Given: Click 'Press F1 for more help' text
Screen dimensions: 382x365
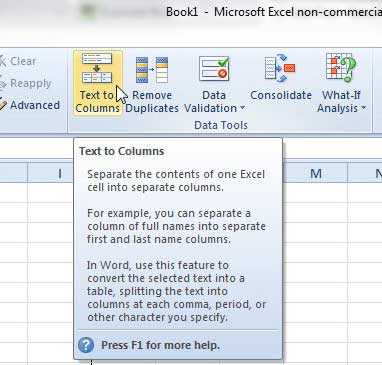Looking at the screenshot, I should 161,345.
